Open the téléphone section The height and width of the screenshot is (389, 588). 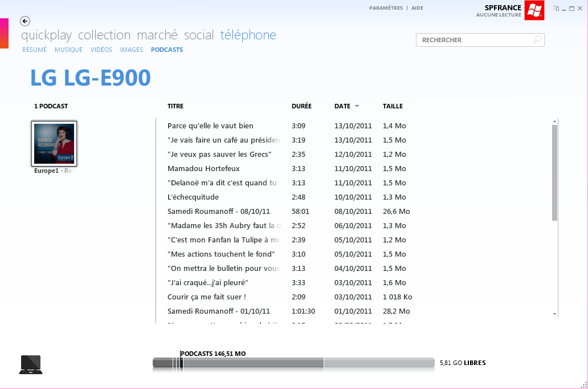pos(248,35)
